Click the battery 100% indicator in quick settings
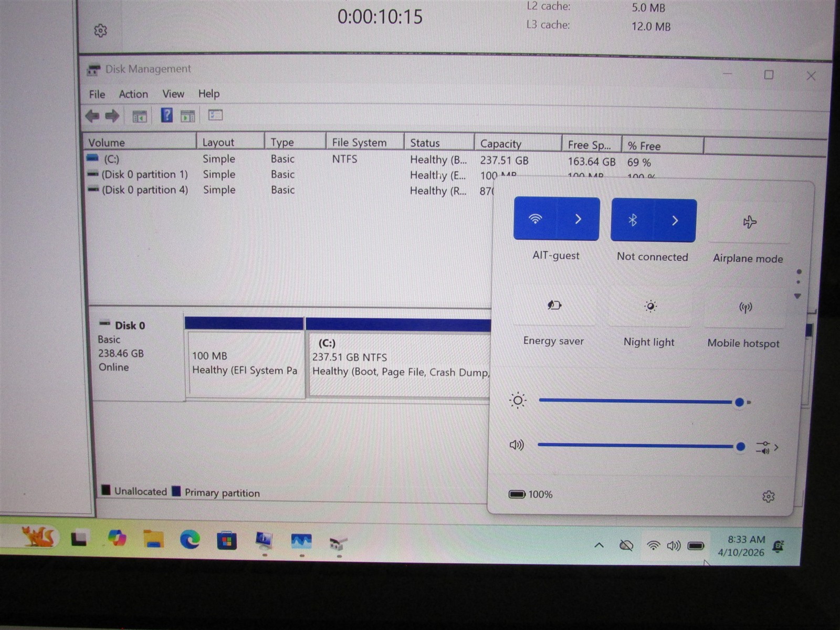The width and height of the screenshot is (840, 630). pos(530,494)
